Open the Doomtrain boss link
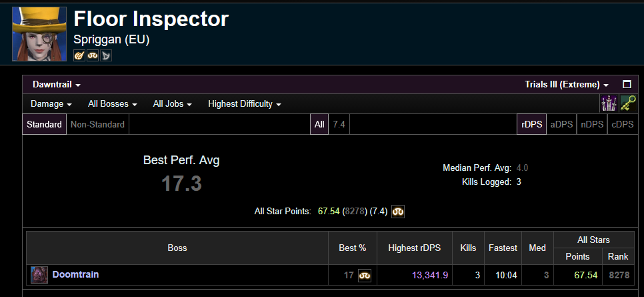Image resolution: width=644 pixels, height=297 pixels. coord(75,274)
